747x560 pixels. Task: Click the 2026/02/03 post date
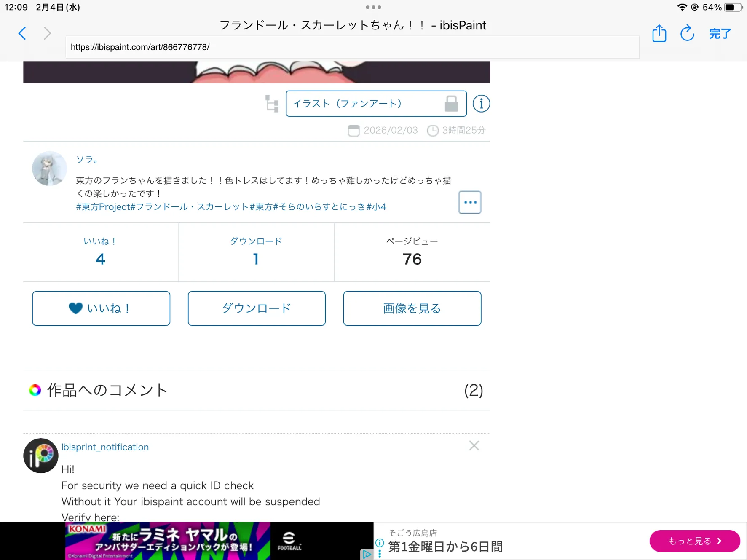pyautogui.click(x=391, y=130)
